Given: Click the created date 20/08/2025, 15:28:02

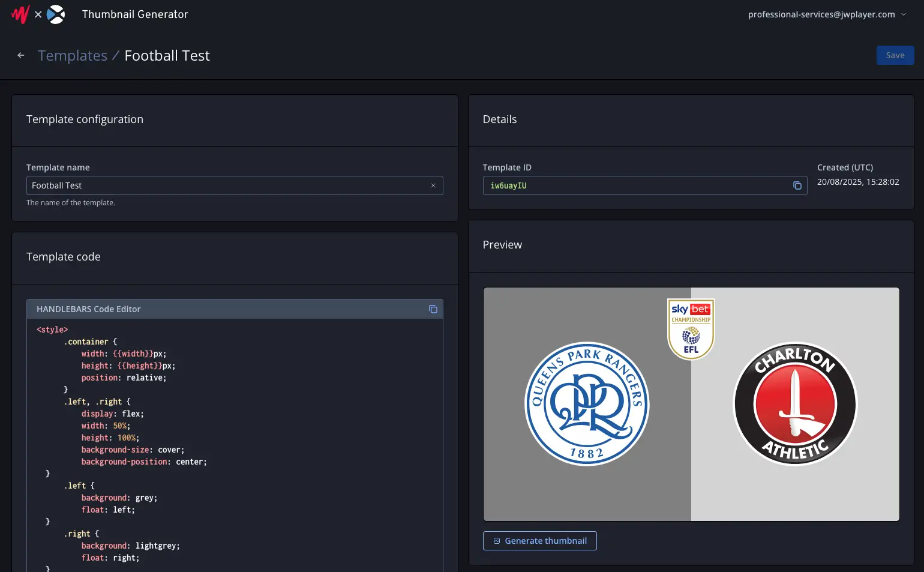Looking at the screenshot, I should click(x=858, y=182).
